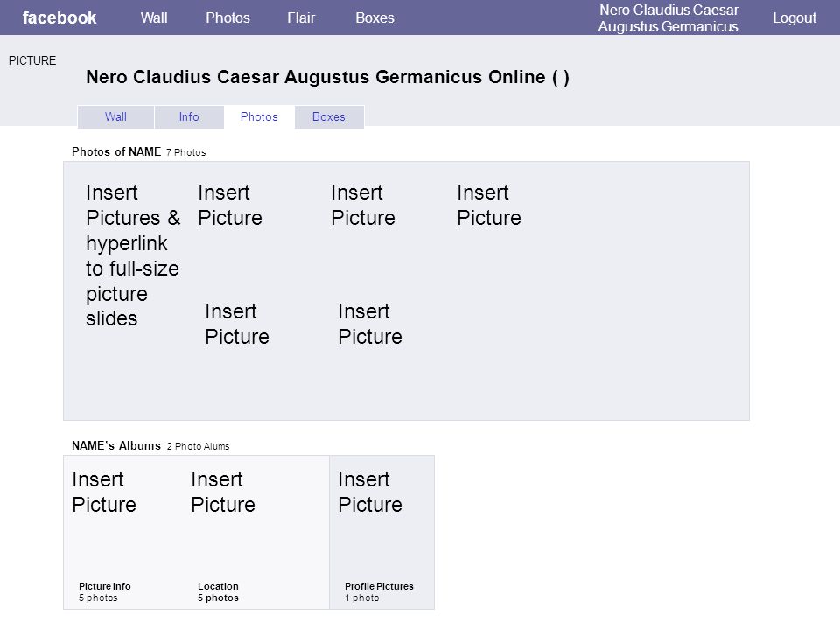Click the facebook logo in header
840x630 pixels.
(x=59, y=17)
